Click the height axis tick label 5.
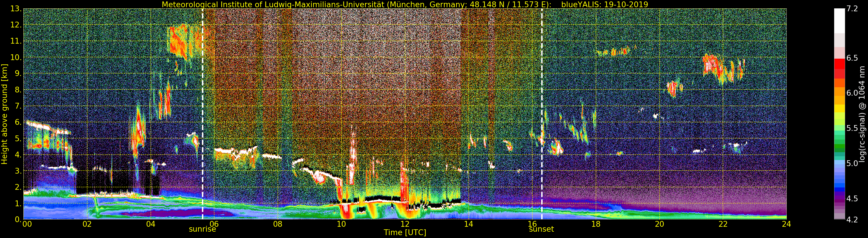 tap(19, 138)
